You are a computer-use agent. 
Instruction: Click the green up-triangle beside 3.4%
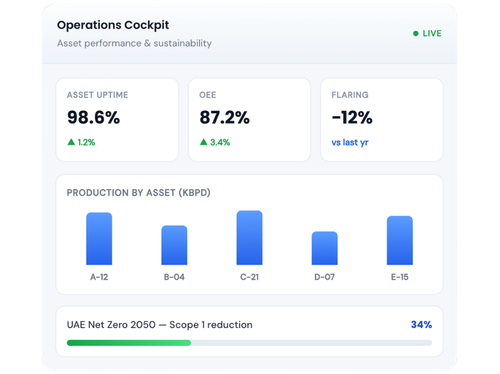pyautogui.click(x=203, y=142)
